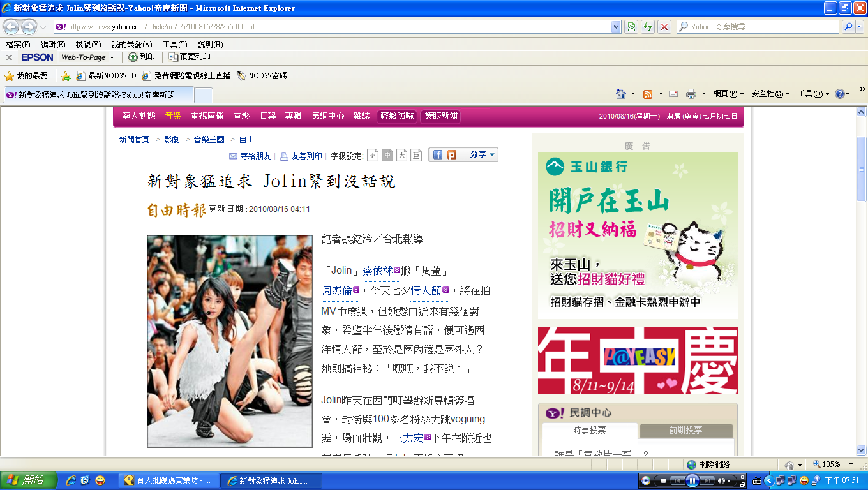Open the 網頁(P) page dropdown
868x490 pixels.
[x=728, y=94]
